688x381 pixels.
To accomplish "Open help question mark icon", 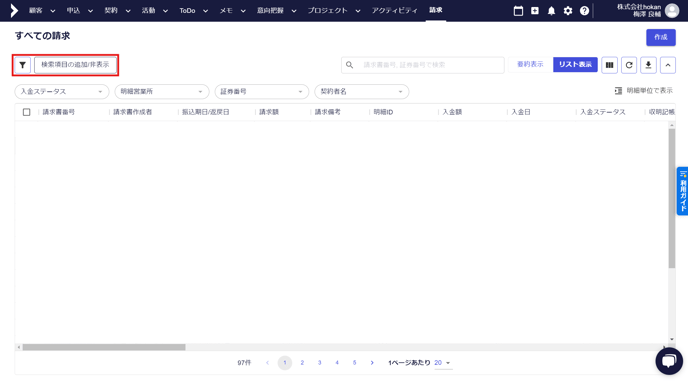I will click(584, 11).
